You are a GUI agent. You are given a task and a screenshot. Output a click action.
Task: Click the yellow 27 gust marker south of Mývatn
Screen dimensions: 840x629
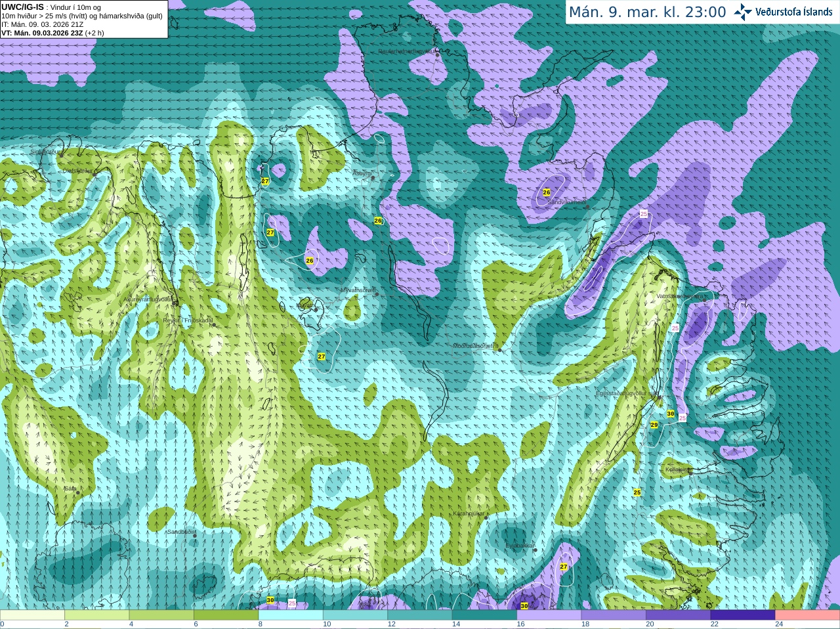[322, 357]
